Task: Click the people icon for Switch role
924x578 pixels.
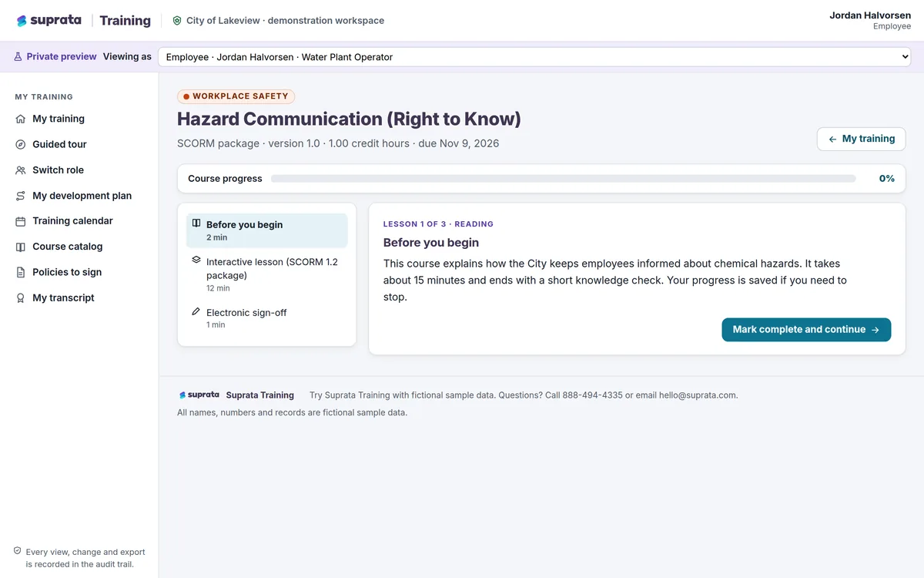Action: point(21,170)
